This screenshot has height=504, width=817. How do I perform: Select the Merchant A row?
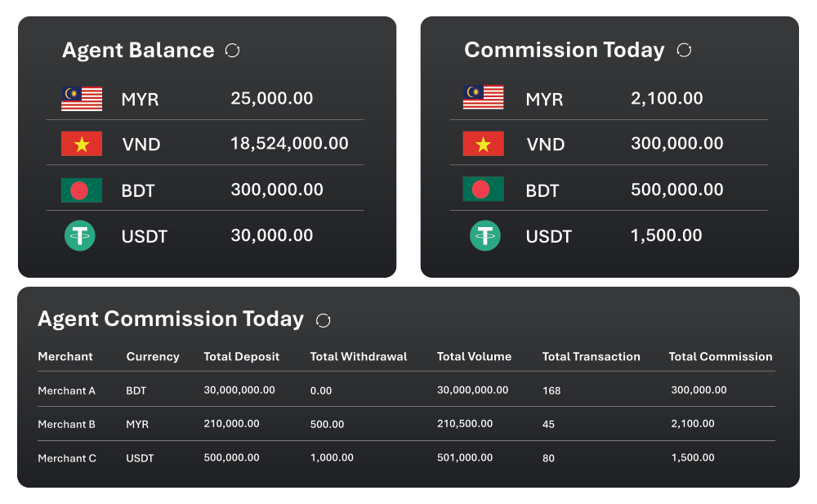tap(406, 390)
